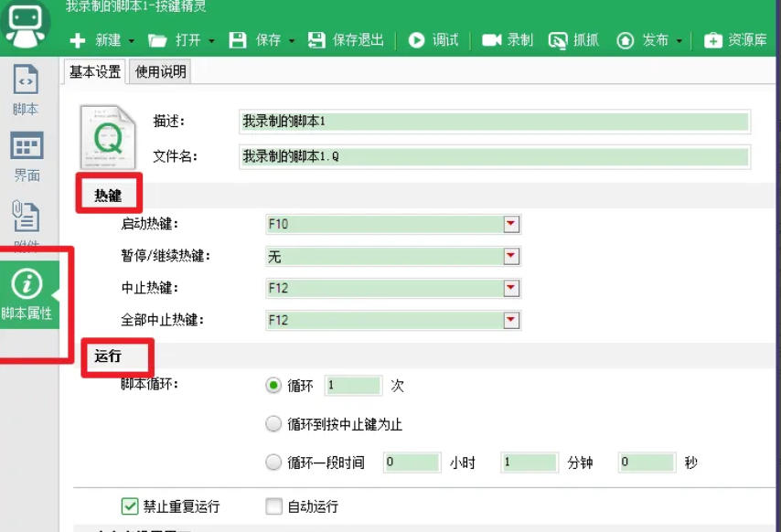The height and width of the screenshot is (532, 781).
Task: Begin recording via the 录制 icon
Action: (x=505, y=40)
